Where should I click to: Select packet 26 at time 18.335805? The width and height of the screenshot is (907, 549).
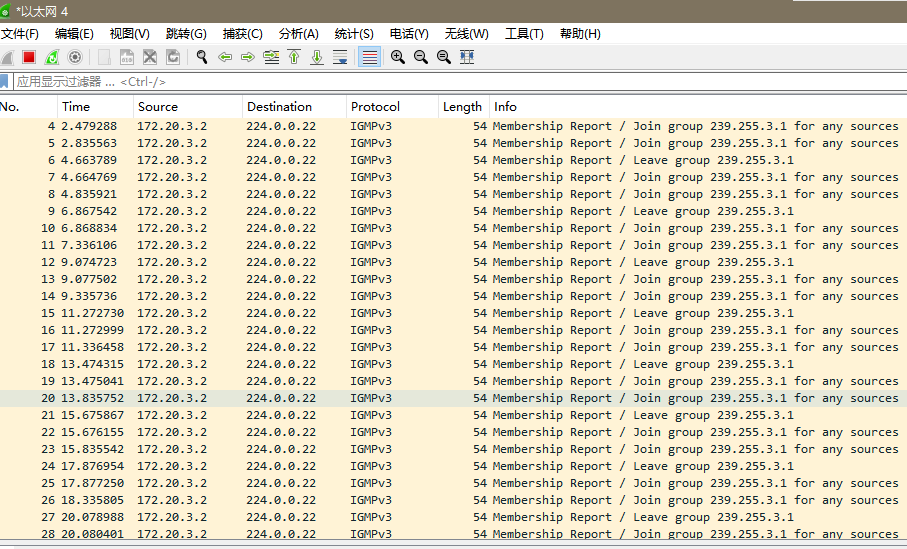point(454,500)
